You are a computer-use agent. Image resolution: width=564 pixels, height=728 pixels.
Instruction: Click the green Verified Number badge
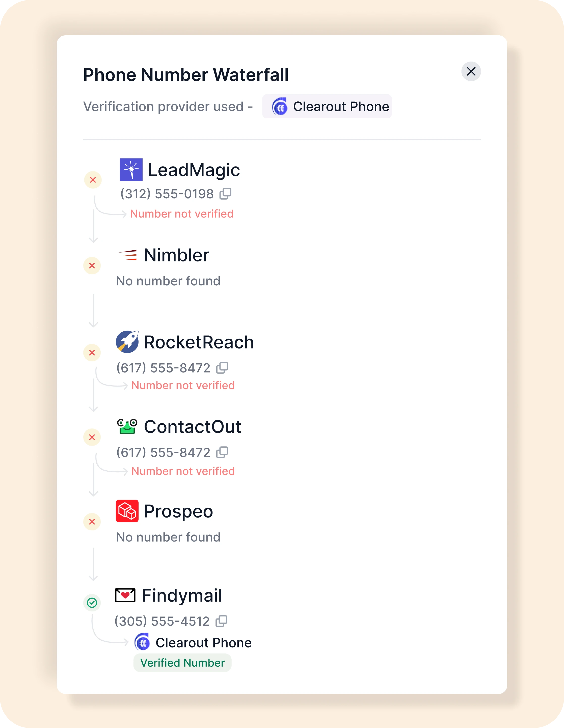(182, 663)
